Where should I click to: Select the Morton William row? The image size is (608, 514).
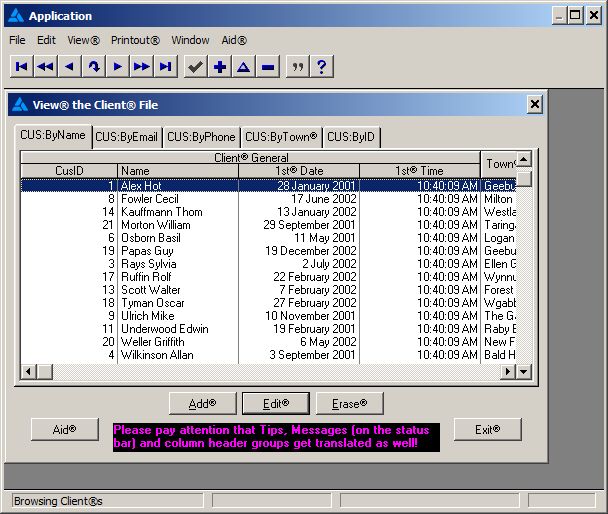[x=268, y=225]
